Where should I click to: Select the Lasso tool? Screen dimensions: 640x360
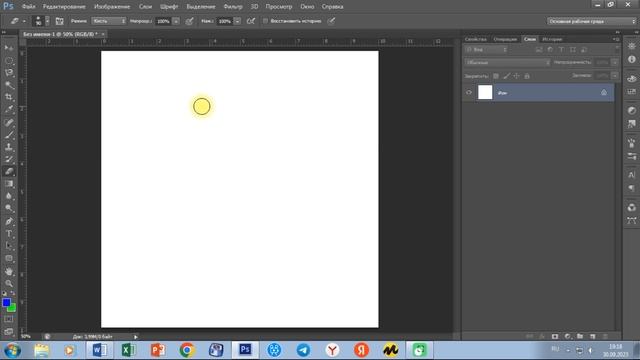tap(9, 73)
